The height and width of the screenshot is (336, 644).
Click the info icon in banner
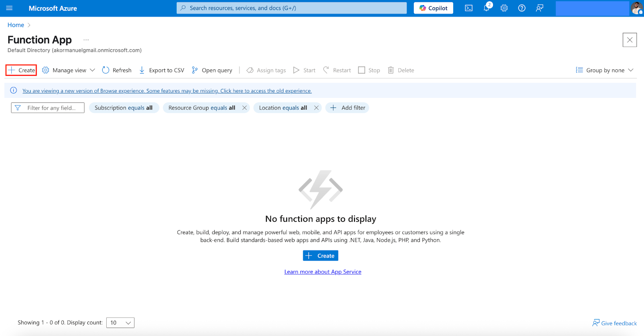click(13, 90)
